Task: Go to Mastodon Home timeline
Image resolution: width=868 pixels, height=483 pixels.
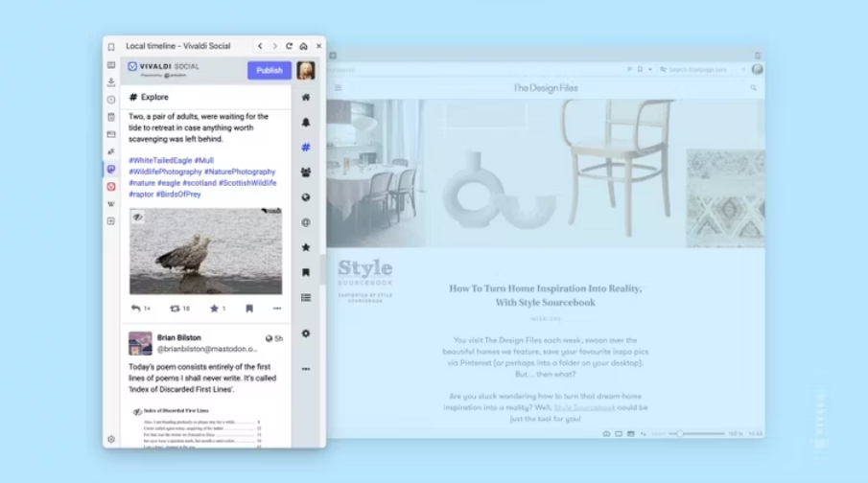Action: pyautogui.click(x=306, y=98)
